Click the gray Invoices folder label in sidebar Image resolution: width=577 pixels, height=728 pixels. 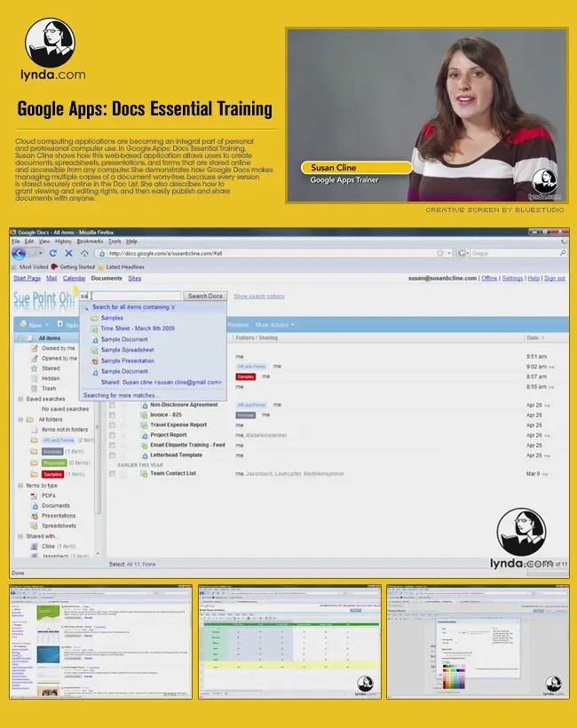tap(52, 451)
